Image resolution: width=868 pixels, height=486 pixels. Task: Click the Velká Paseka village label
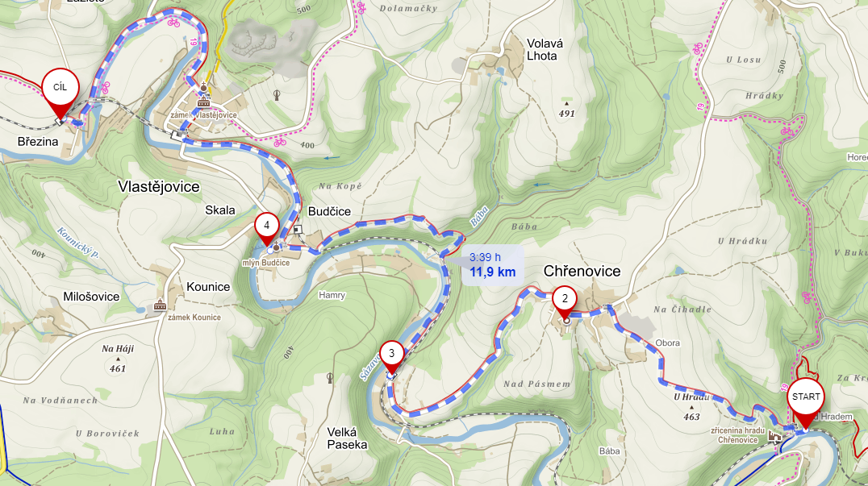click(347, 438)
